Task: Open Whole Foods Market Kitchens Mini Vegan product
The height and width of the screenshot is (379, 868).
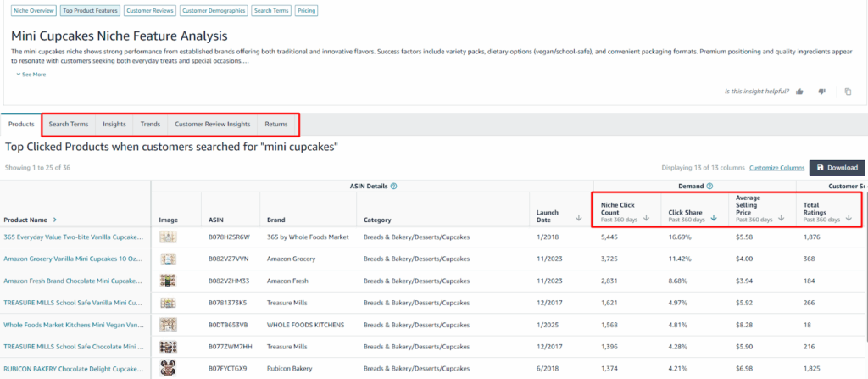Action: (73, 325)
